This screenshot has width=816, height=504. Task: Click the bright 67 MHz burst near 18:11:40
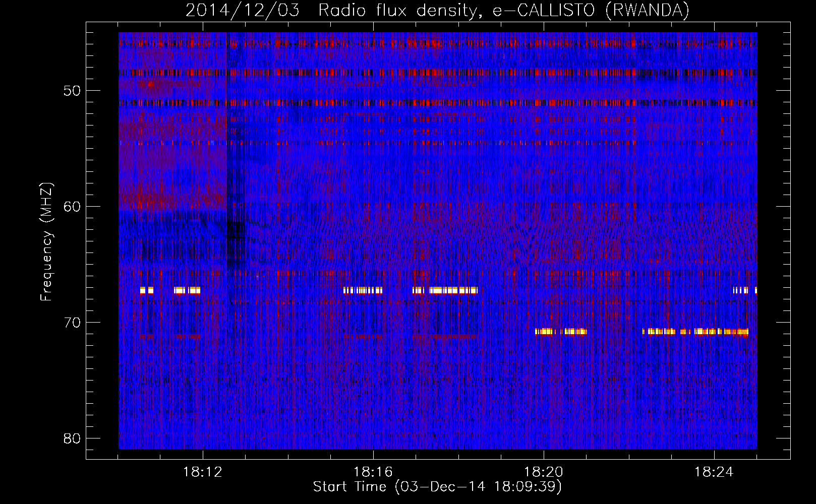coord(187,290)
